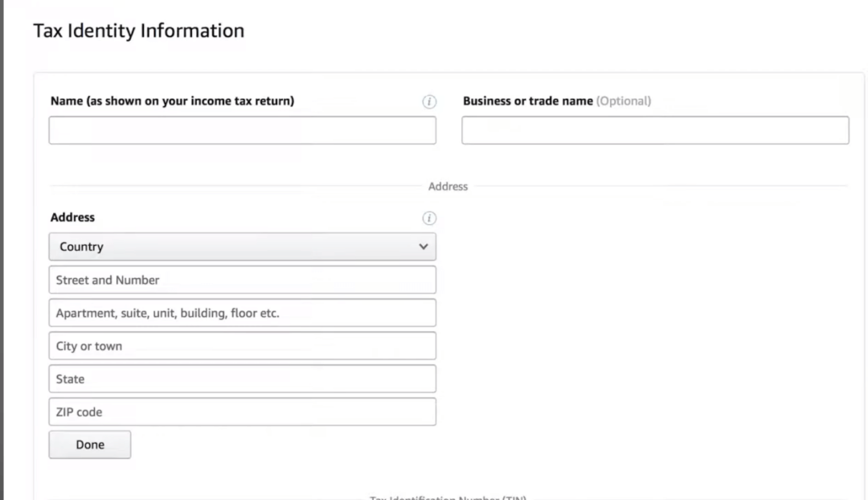Click the ZIP code field
Screen dimensions: 868x500
pos(241,412)
